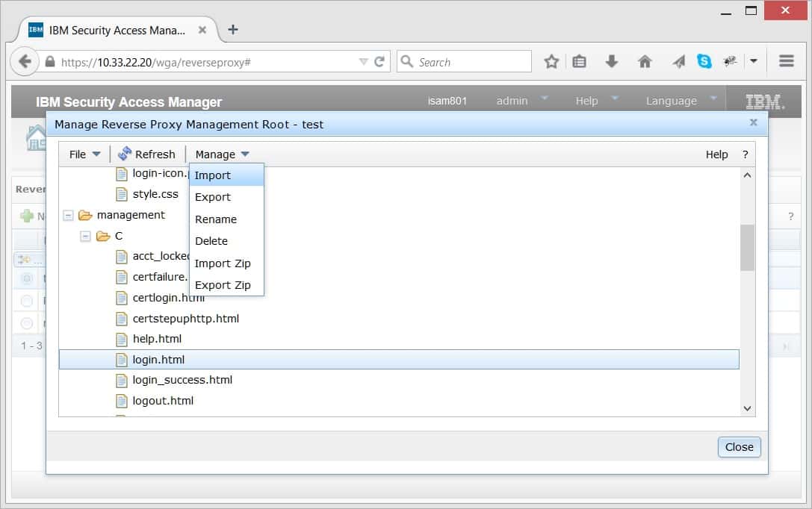The image size is (812, 509).
Task: Click the Firefox home icon
Action: (645, 61)
